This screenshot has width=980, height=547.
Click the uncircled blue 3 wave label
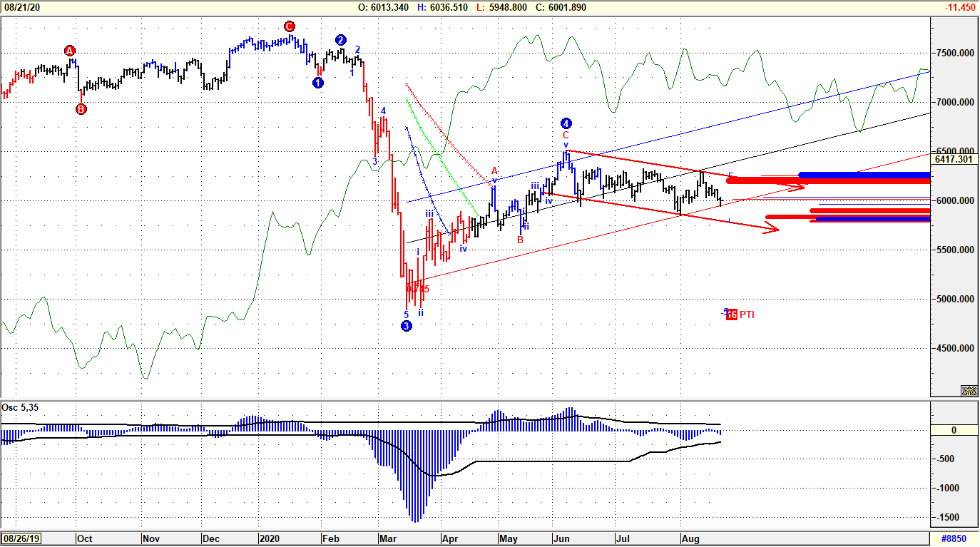374,162
